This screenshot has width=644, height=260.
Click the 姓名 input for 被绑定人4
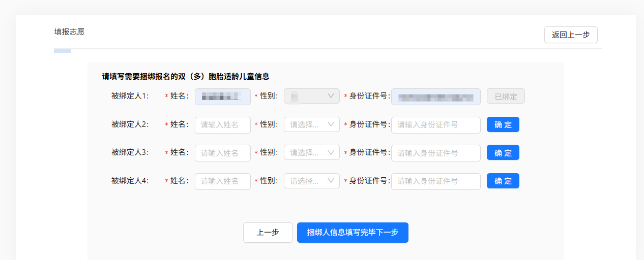coord(223,181)
